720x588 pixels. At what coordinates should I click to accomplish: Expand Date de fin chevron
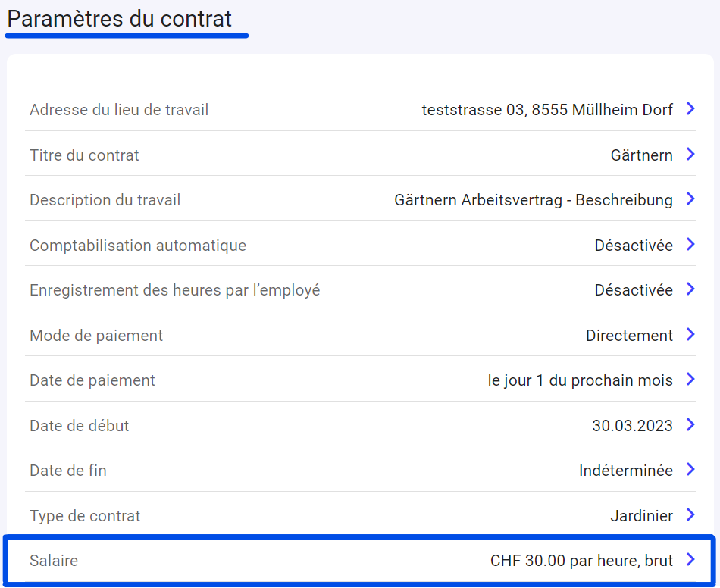tap(690, 470)
